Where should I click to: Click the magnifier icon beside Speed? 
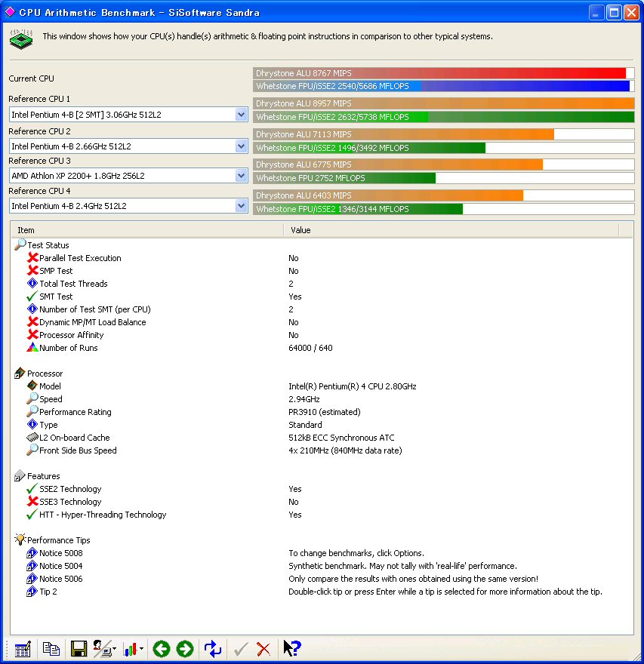click(32, 398)
